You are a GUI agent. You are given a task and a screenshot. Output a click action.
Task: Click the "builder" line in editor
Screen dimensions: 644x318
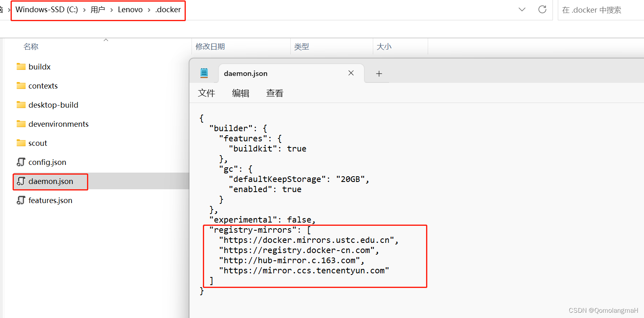coord(238,128)
